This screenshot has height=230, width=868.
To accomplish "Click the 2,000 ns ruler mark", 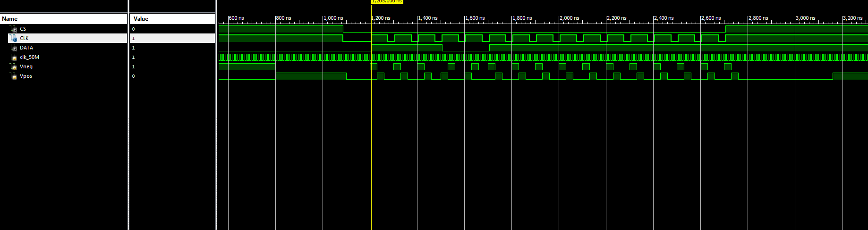I will pyautogui.click(x=570, y=18).
